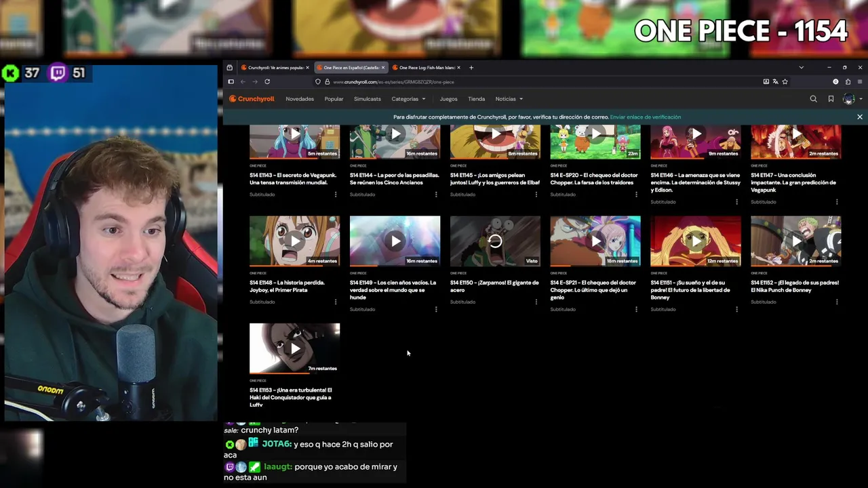Open options menu for E-SP21
Screen dimensions: 868x488
click(636, 310)
